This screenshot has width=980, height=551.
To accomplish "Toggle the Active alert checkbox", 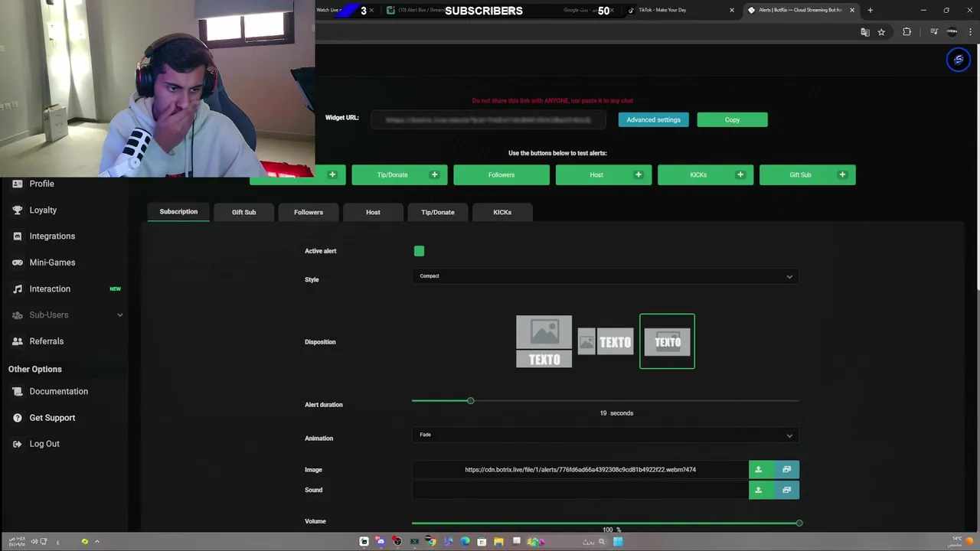I will pos(419,251).
